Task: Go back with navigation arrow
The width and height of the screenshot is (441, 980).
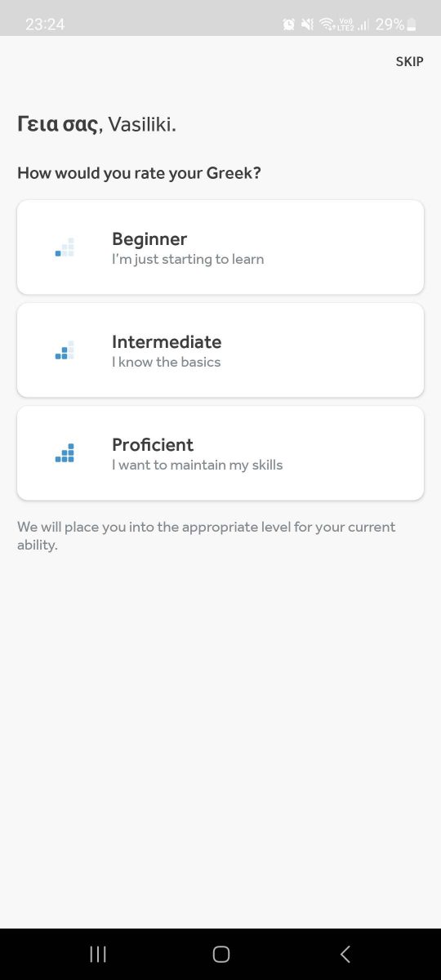Action: (x=345, y=954)
